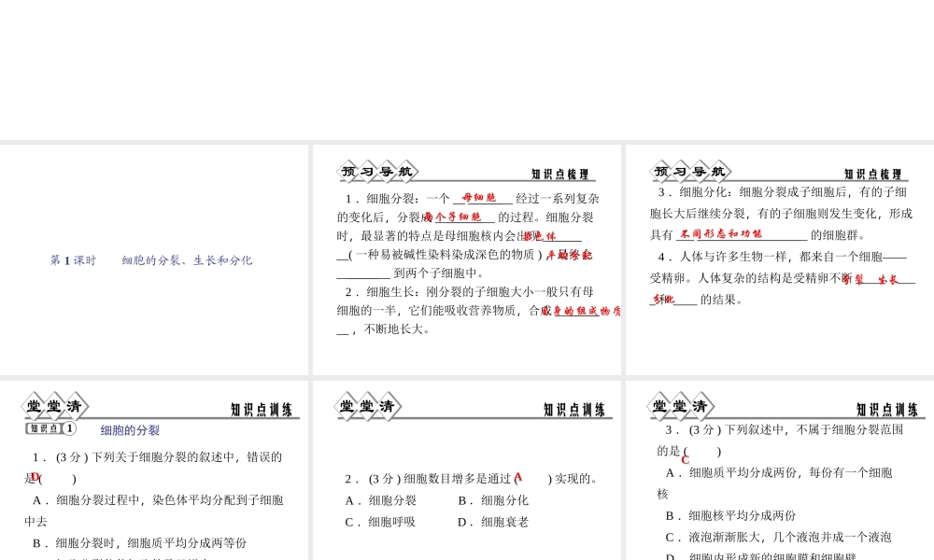Click the 预习导航 badge above '3．细胞分化'

[690, 172]
